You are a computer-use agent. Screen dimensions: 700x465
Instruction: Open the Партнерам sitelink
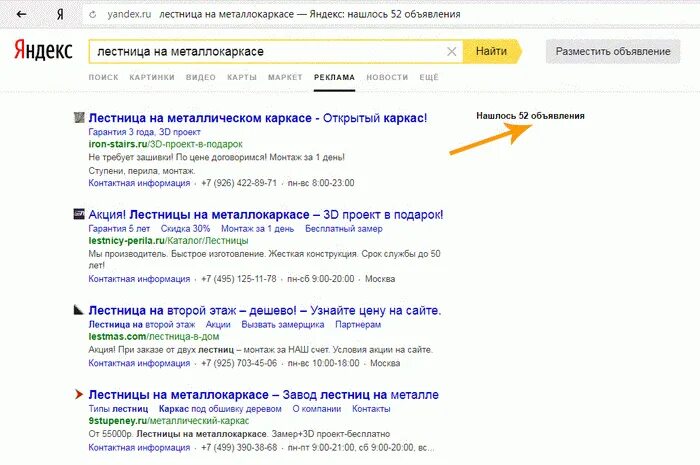tap(358, 325)
